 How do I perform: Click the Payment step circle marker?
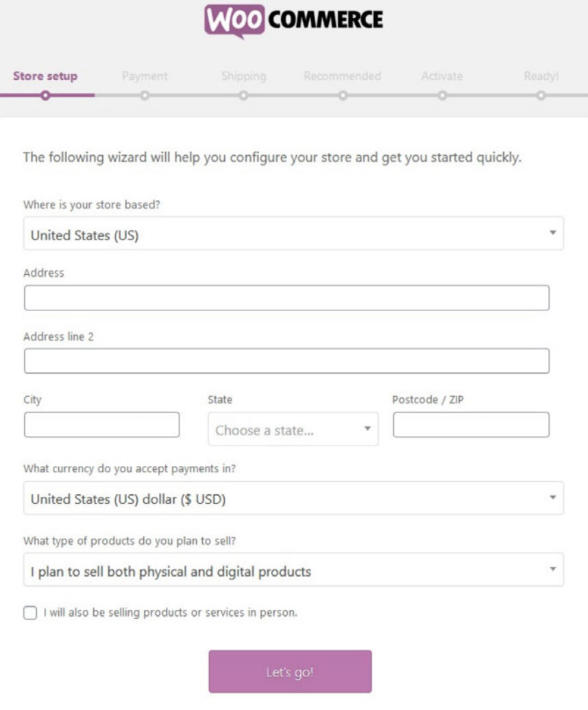pyautogui.click(x=145, y=96)
